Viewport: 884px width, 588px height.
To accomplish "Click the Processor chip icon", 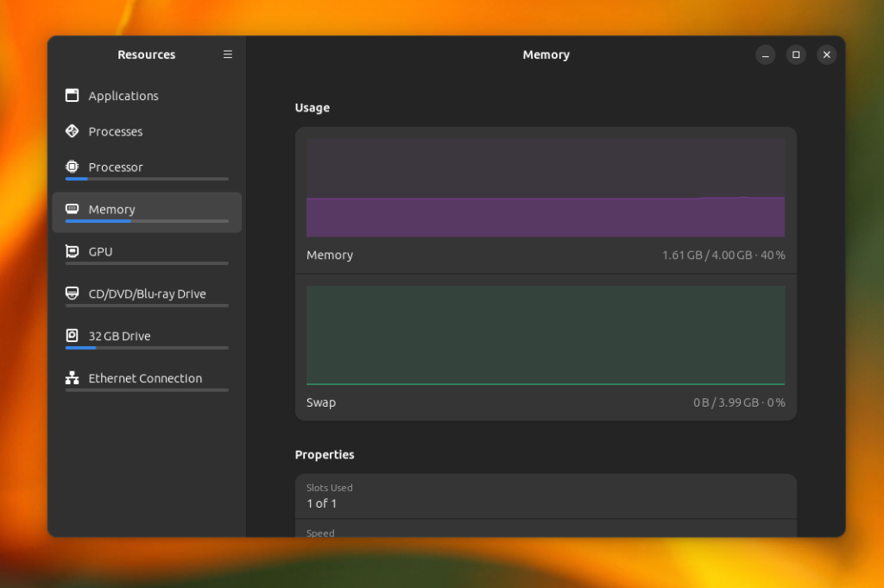I will click(73, 167).
